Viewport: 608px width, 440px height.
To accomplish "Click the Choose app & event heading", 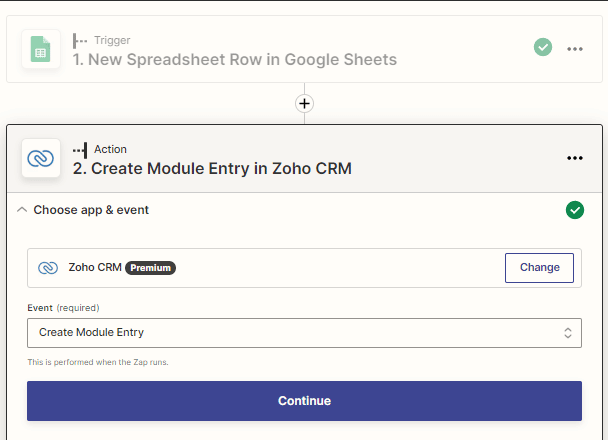I will pos(91,210).
